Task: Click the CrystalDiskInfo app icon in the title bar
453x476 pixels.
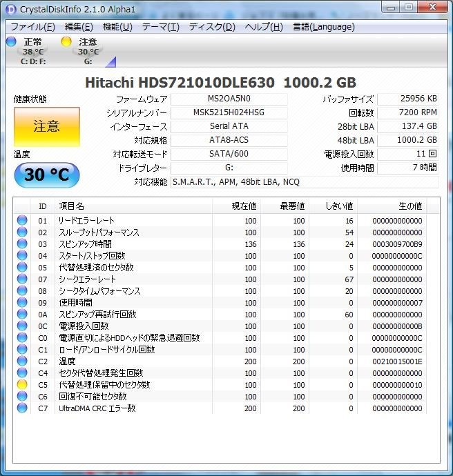Action: (x=12, y=10)
